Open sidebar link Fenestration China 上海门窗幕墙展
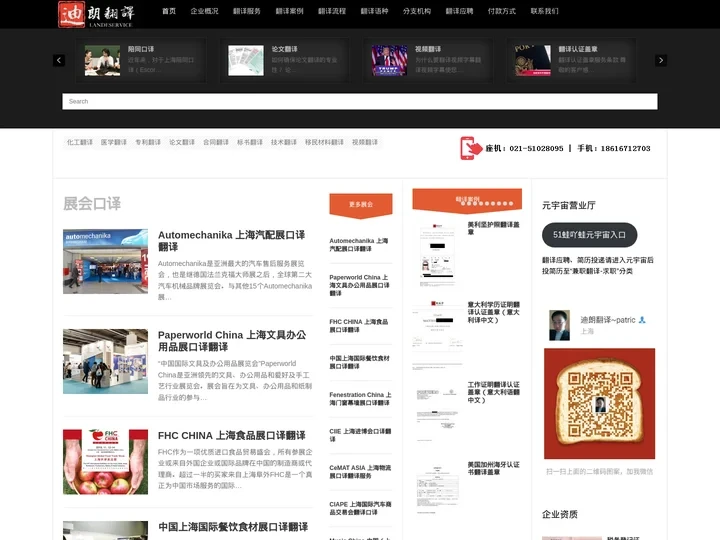The width and height of the screenshot is (720, 540). pyautogui.click(x=360, y=399)
